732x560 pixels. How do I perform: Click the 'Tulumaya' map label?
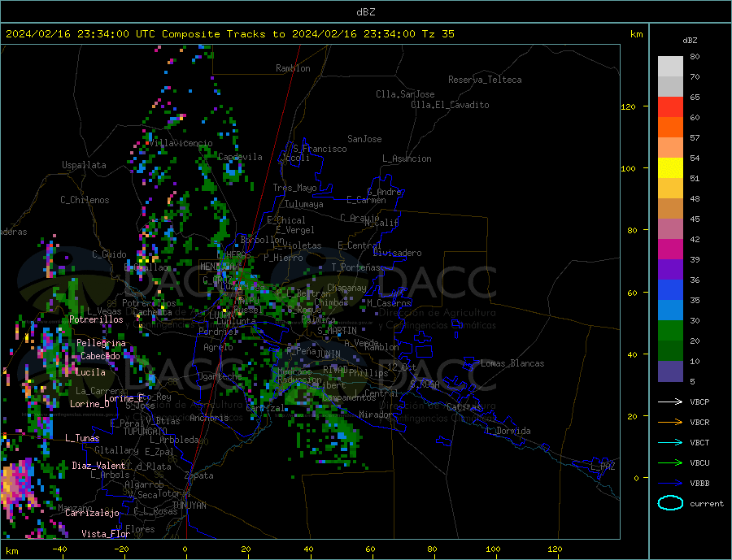point(303,204)
